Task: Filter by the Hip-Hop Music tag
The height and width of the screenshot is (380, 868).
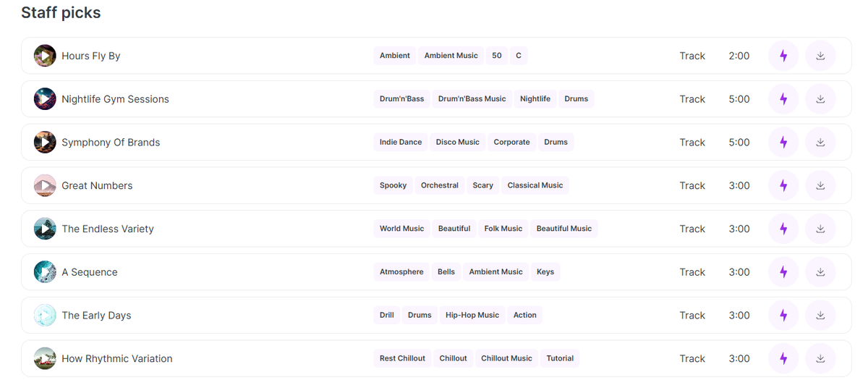Action: point(472,316)
